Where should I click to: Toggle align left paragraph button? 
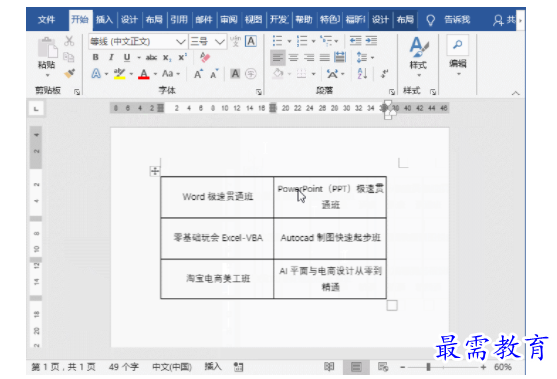tap(278, 58)
